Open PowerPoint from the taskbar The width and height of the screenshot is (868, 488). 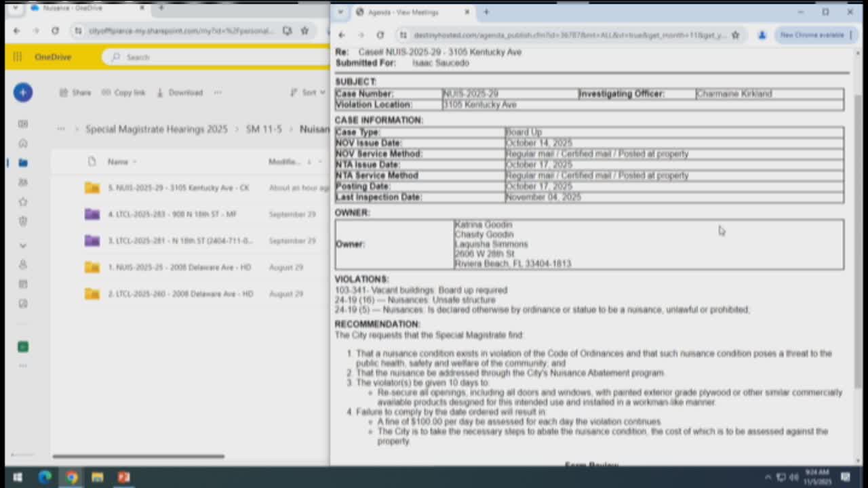click(123, 477)
